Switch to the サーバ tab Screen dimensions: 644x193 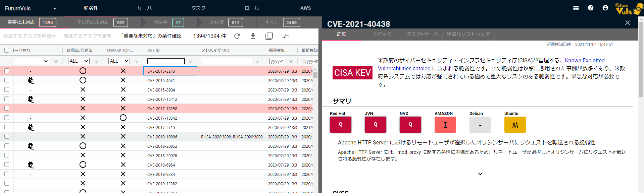145,8
